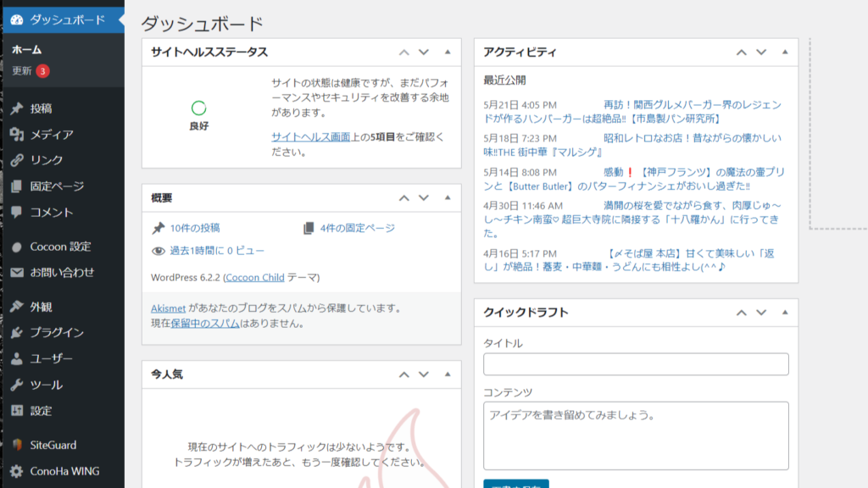
Task: Open the 保留中のスパム link
Action: click(x=205, y=323)
